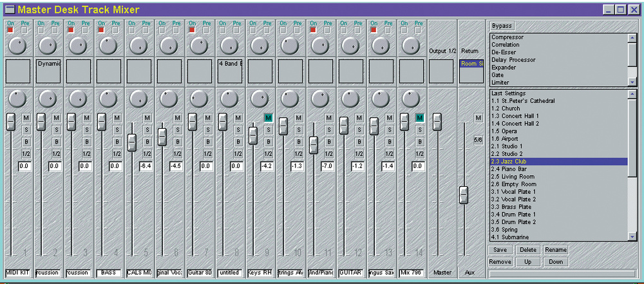Click the BASS track name field
Viewport: 644px width, 284px height.
pos(109,272)
